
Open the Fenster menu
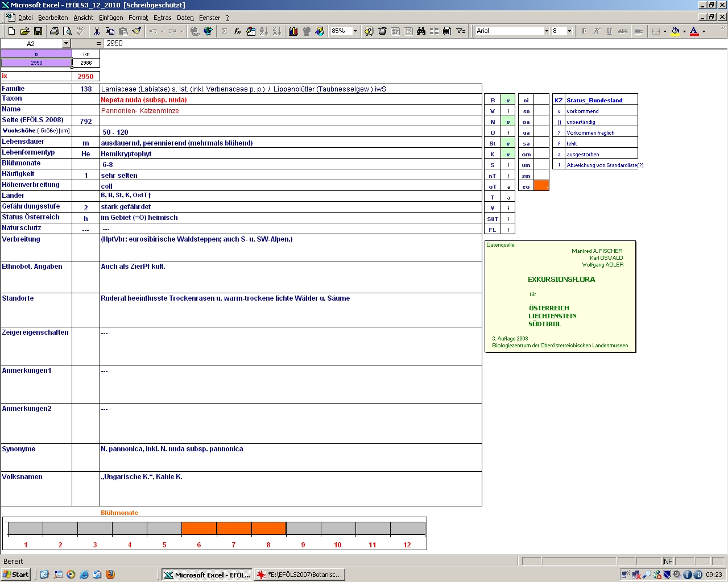pyautogui.click(x=209, y=18)
